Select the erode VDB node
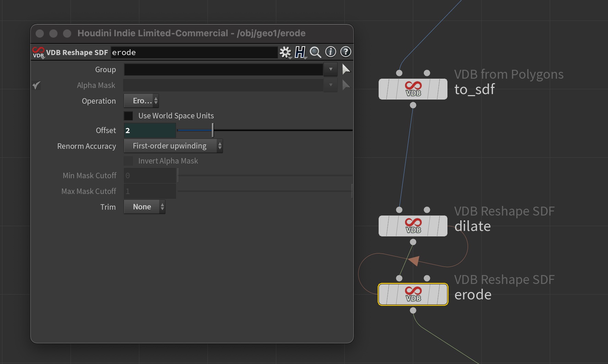Image resolution: width=608 pixels, height=364 pixels. pos(413,294)
